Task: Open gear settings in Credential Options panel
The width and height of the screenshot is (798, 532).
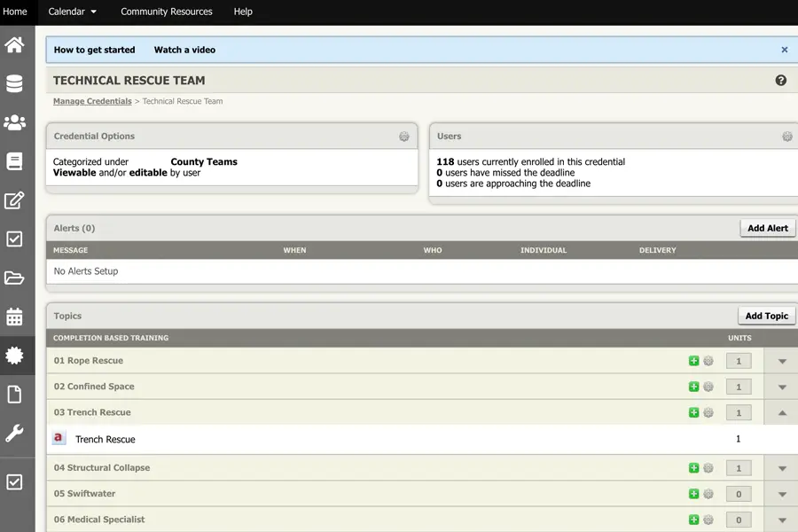Action: (x=404, y=137)
